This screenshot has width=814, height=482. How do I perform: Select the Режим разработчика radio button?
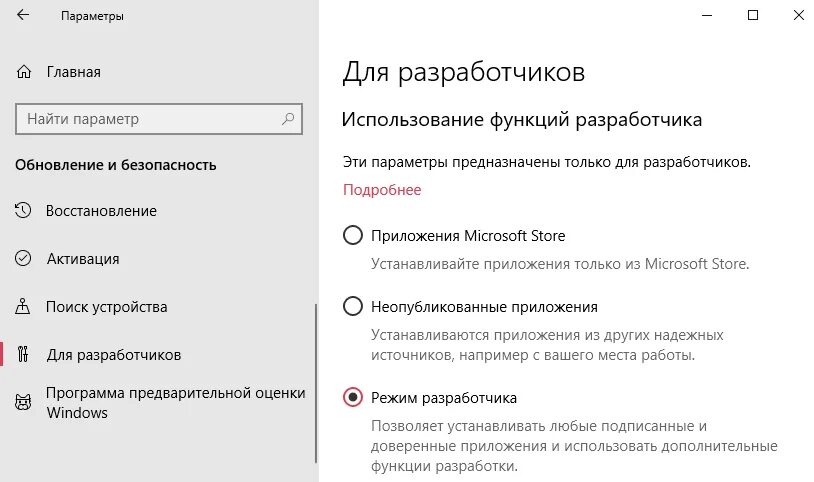[352, 398]
